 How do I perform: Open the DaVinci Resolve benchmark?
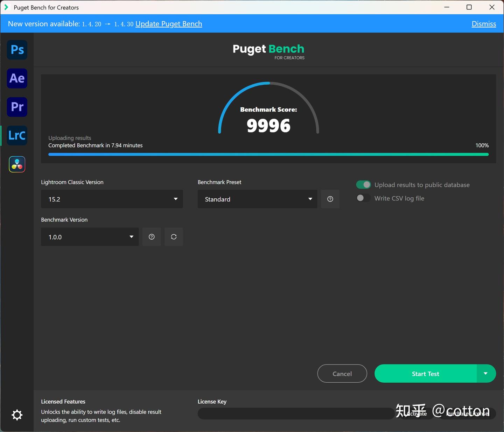pyautogui.click(x=17, y=164)
